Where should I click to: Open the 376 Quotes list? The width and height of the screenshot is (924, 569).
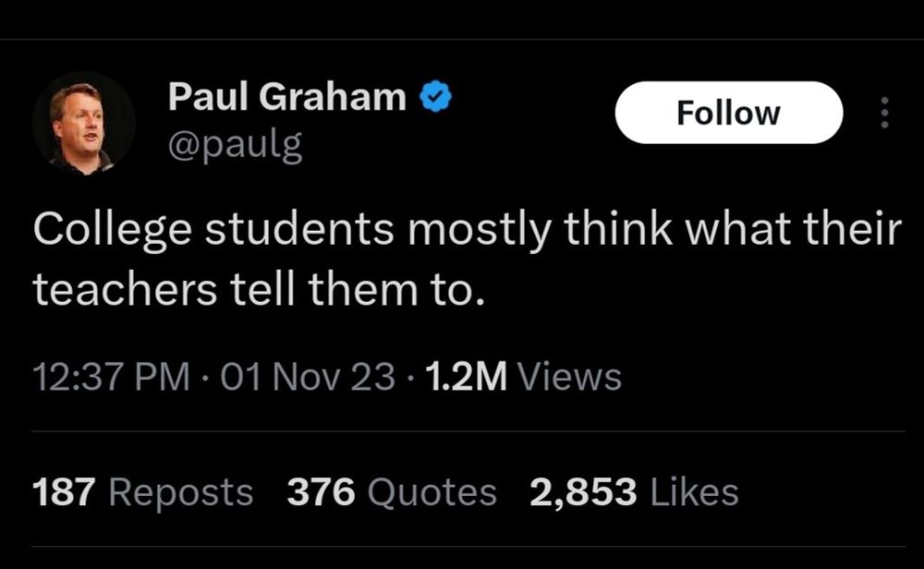[392, 492]
